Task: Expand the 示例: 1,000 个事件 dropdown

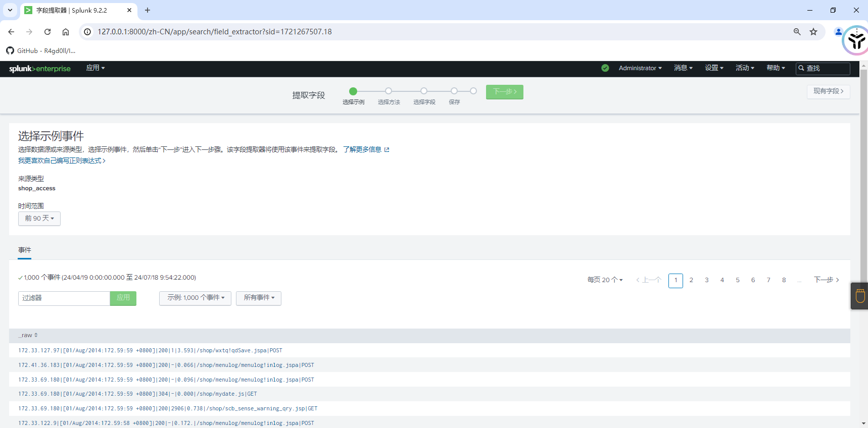Action: click(x=195, y=298)
